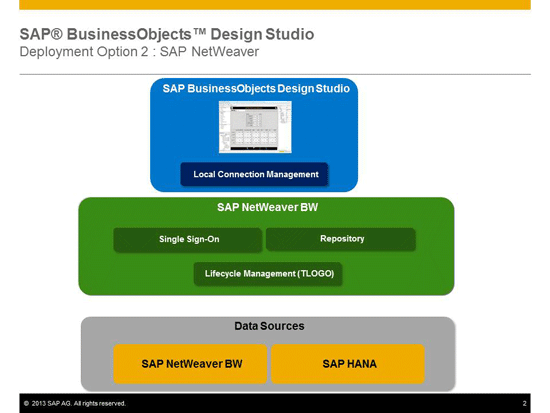The image size is (550, 413).
Task: Select Lifecycle Management (TLOGO) box
Action: 268,274
